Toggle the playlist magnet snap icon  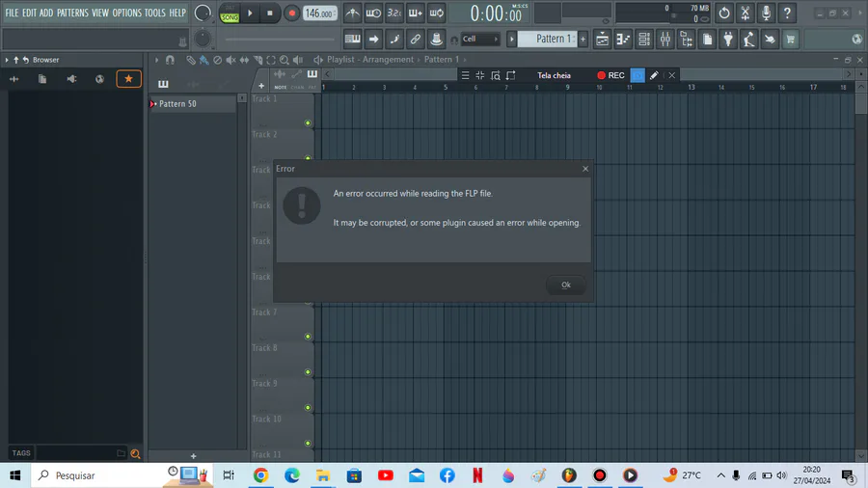pos(170,60)
